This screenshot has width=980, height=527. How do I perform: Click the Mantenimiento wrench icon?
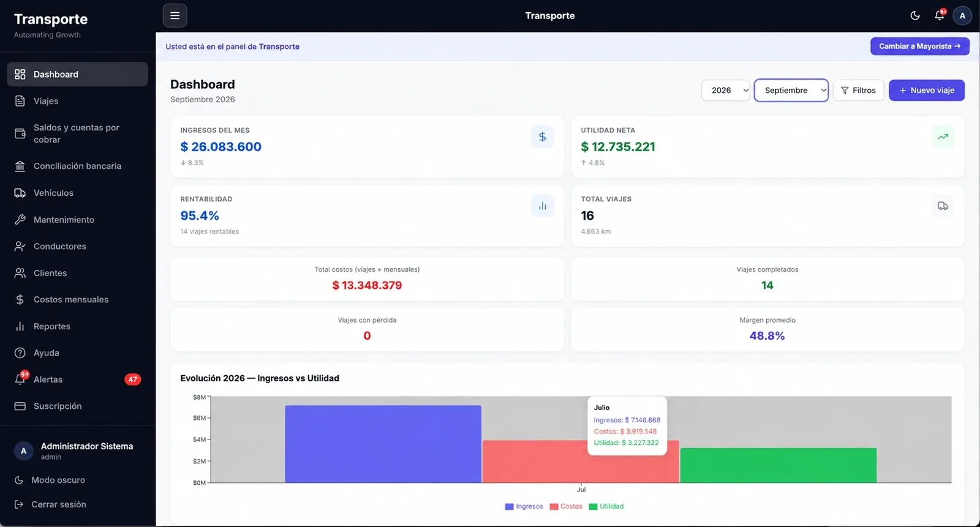tap(20, 220)
